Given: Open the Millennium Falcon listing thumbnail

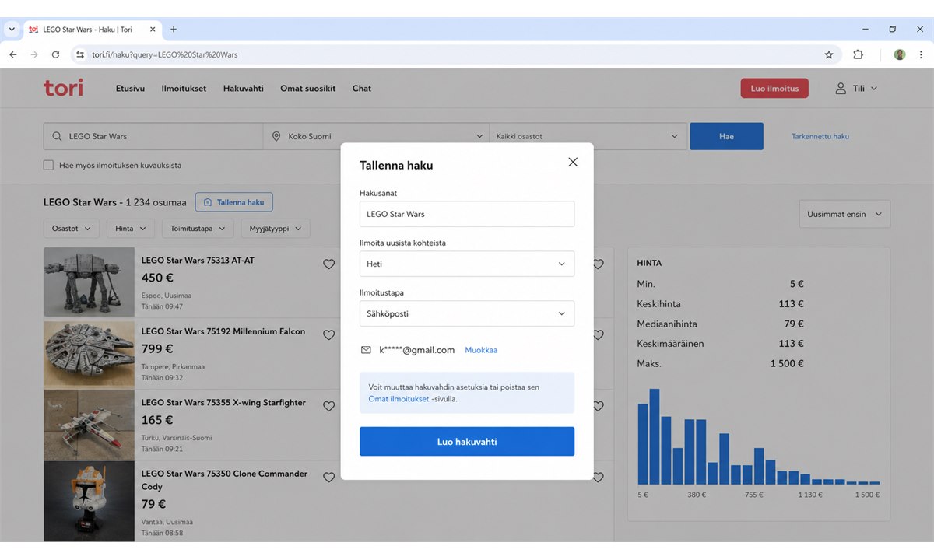Looking at the screenshot, I should pos(89,353).
